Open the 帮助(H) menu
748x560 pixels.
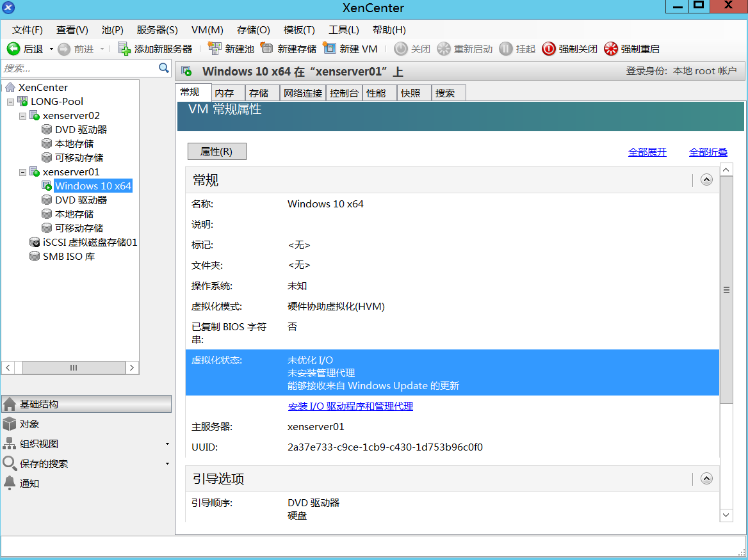click(389, 30)
